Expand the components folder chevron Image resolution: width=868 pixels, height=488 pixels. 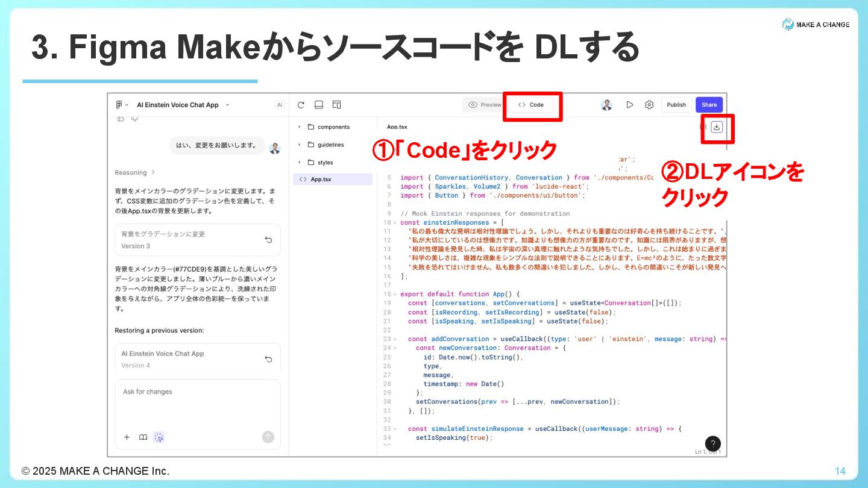click(299, 127)
